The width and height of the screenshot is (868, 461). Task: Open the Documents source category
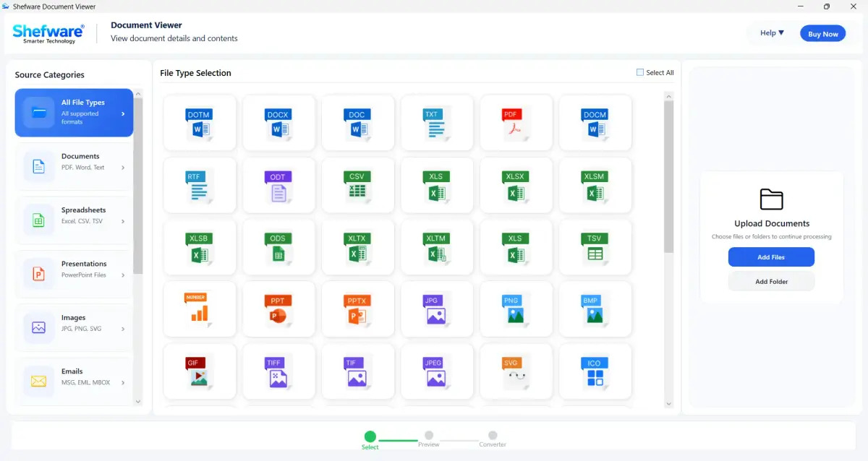point(74,167)
